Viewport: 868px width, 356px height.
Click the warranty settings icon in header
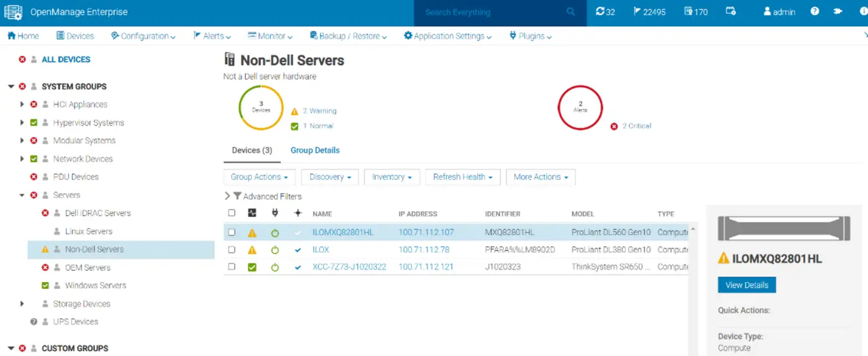[x=731, y=12]
